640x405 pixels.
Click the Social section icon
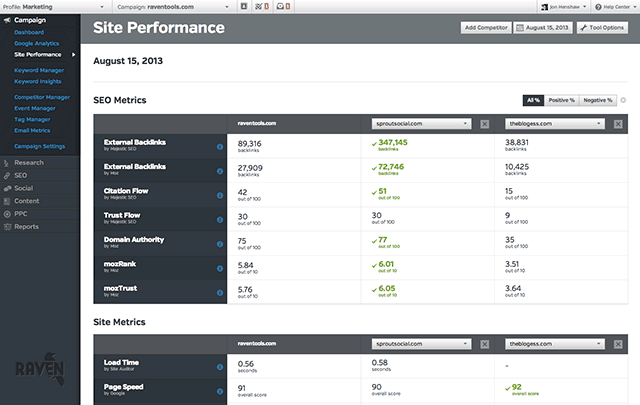point(7,188)
